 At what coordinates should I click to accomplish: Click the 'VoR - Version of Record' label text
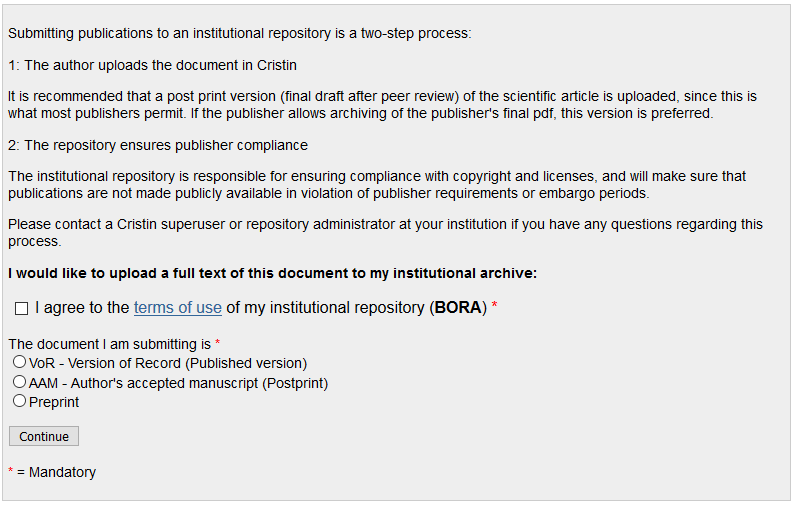click(x=168, y=363)
